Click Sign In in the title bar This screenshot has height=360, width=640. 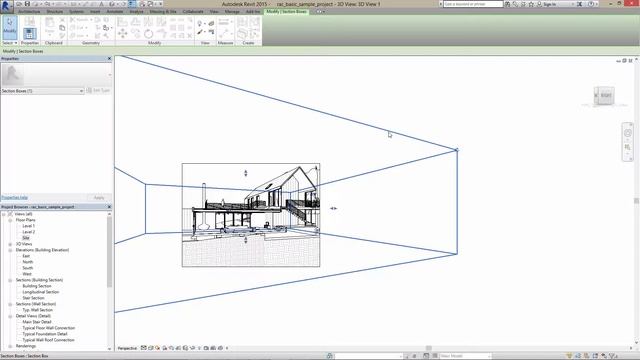click(549, 4)
